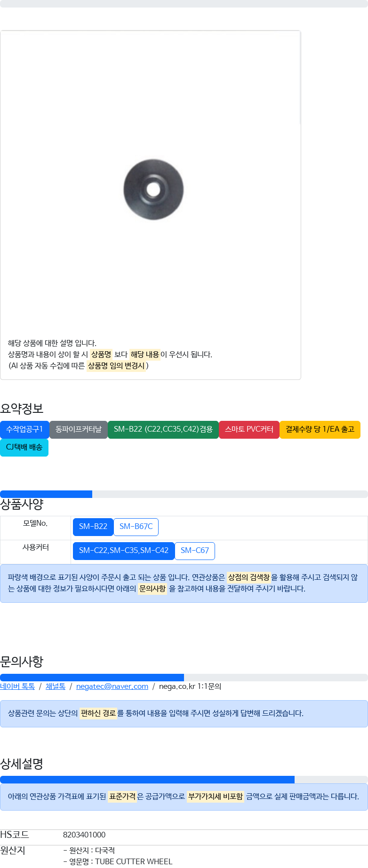This screenshot has height=868, width=368.
Task: Select the green SM-B22 (C22,CC35,C42)겸용 tag
Action: [163, 429]
